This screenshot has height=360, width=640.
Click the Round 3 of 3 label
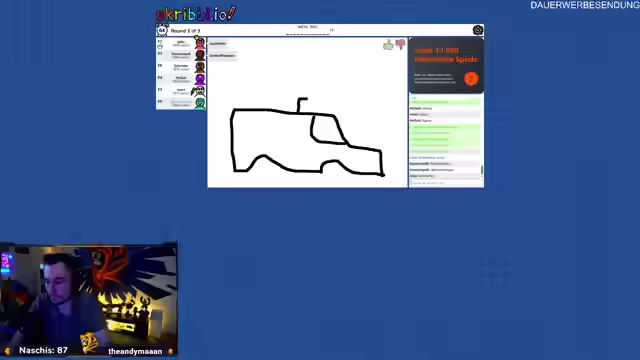point(185,31)
